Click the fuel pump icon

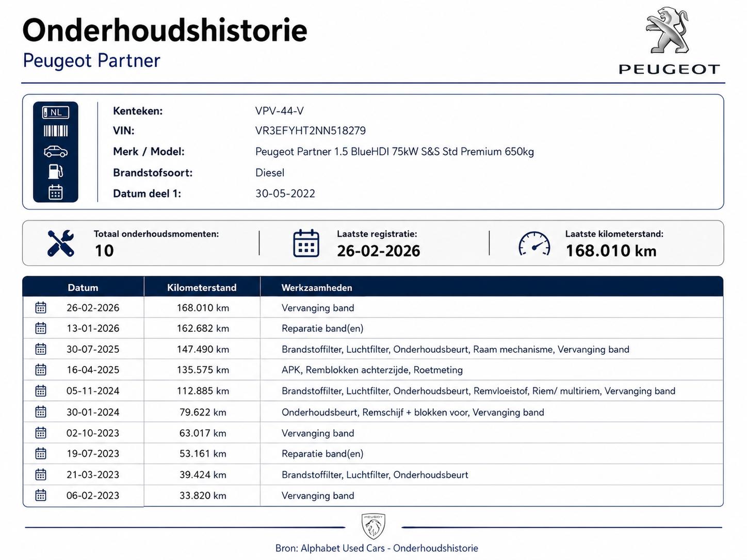(56, 171)
